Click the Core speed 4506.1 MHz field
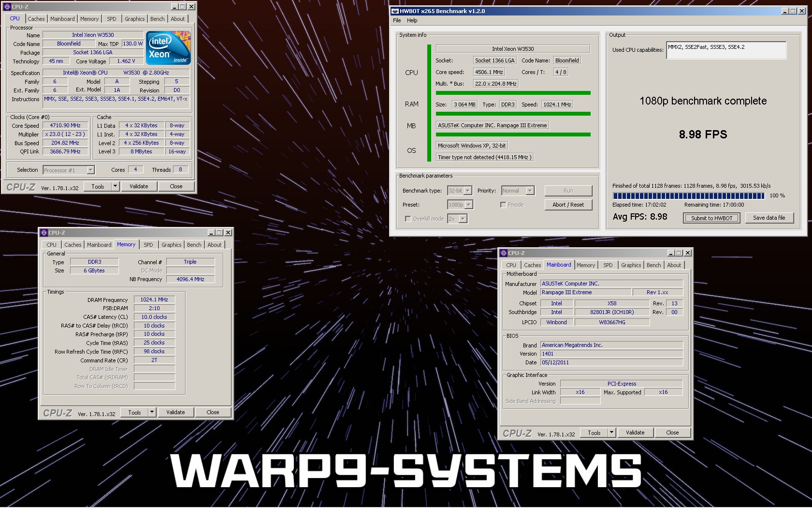 [489, 72]
